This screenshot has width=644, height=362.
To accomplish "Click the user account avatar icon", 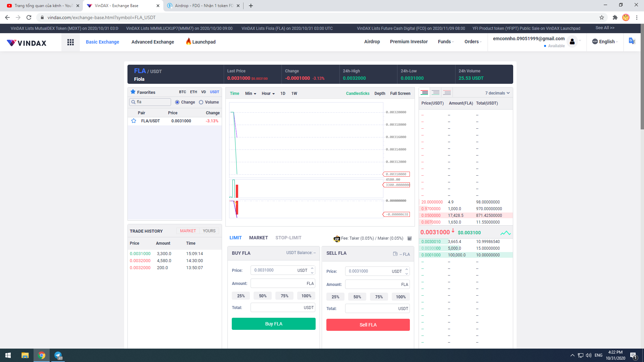I will 572,42.
